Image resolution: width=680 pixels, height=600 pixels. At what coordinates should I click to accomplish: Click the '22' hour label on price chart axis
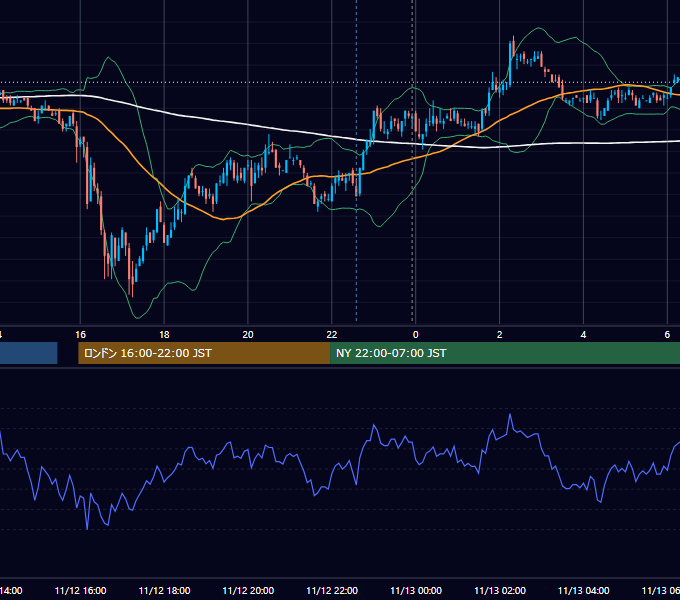332,335
